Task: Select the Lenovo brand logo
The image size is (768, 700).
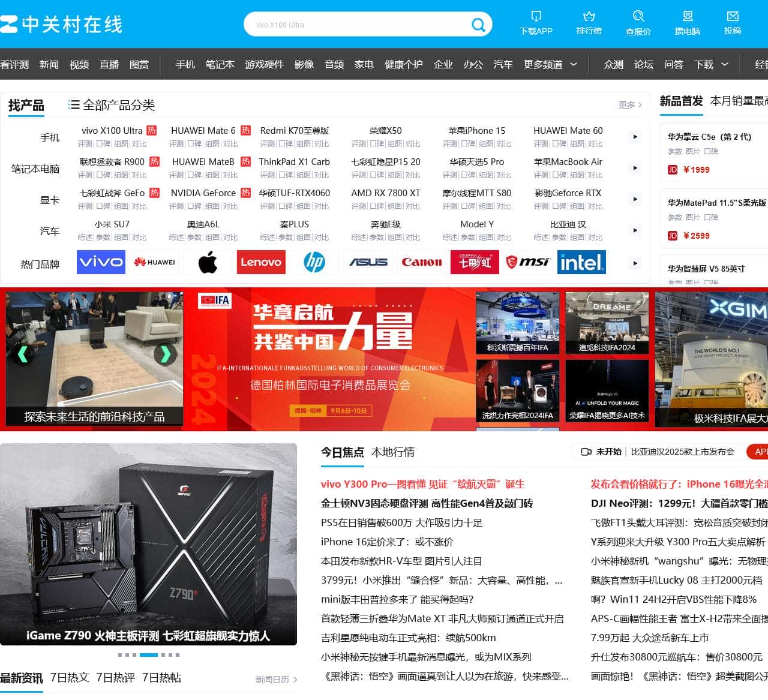Action: click(261, 262)
